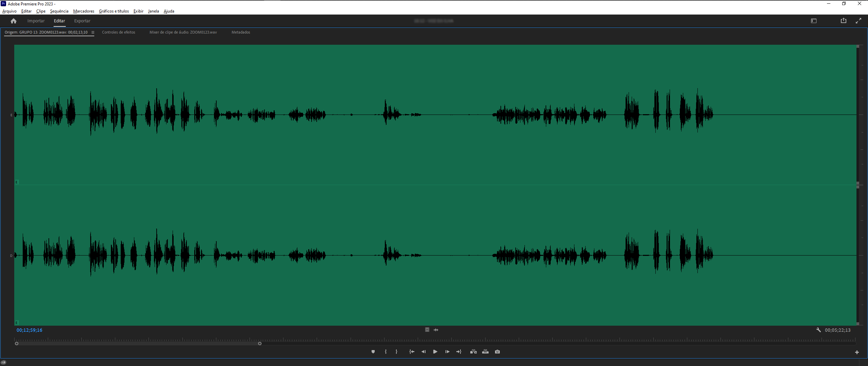Open the Marcadores menu
Screen dimensions: 868x366
tap(84, 11)
